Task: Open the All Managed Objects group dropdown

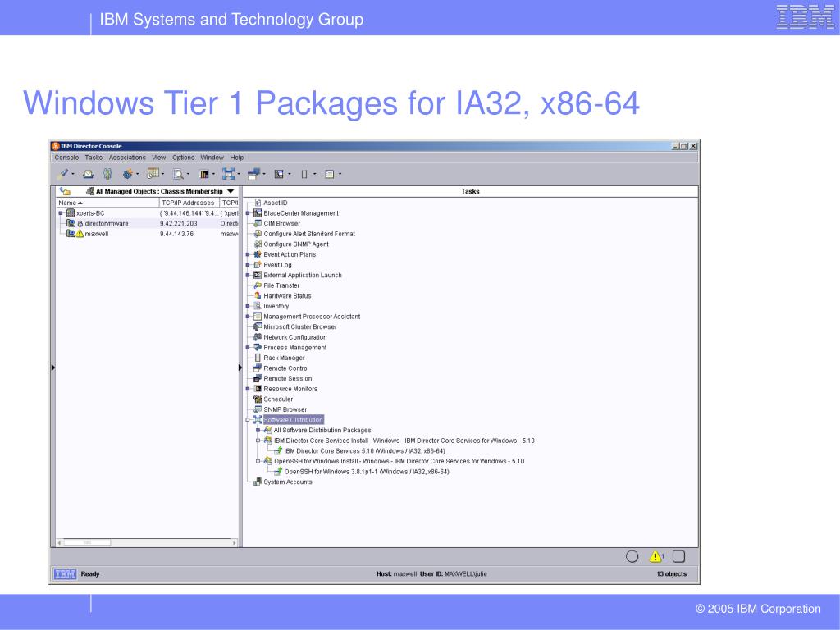Action: 231,191
